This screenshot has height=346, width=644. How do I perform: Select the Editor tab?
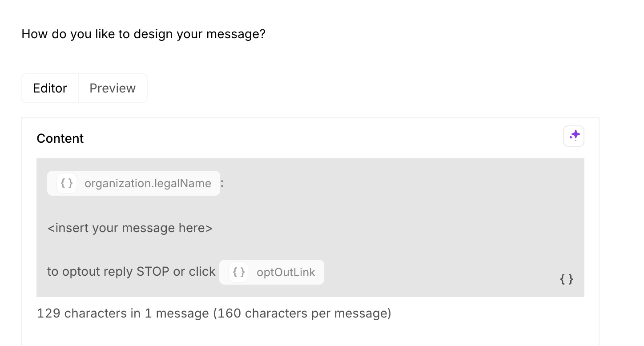tap(50, 88)
